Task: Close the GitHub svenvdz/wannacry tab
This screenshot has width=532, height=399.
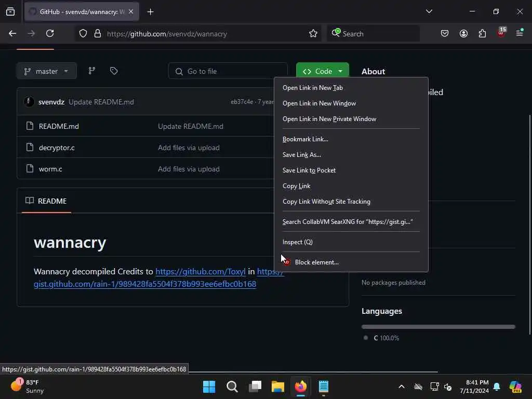Action: pos(131,12)
